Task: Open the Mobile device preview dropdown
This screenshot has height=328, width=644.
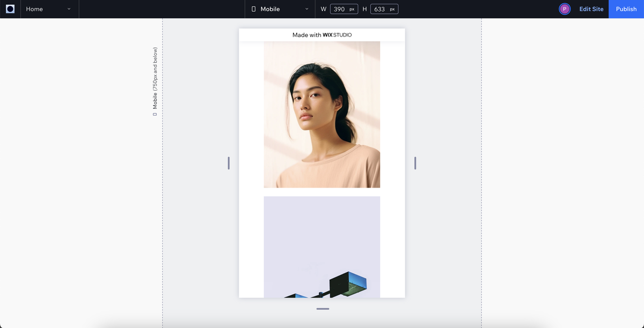Action: [306, 9]
